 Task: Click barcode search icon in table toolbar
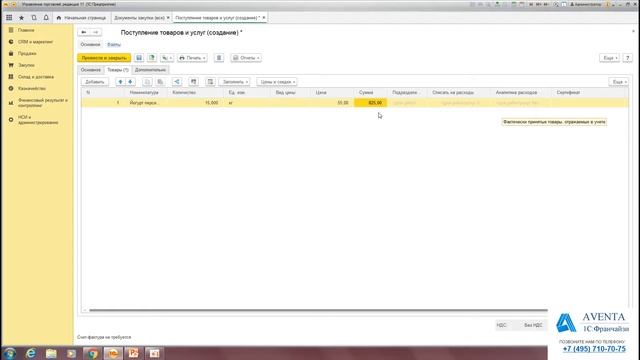pyautogui.click(x=193, y=82)
